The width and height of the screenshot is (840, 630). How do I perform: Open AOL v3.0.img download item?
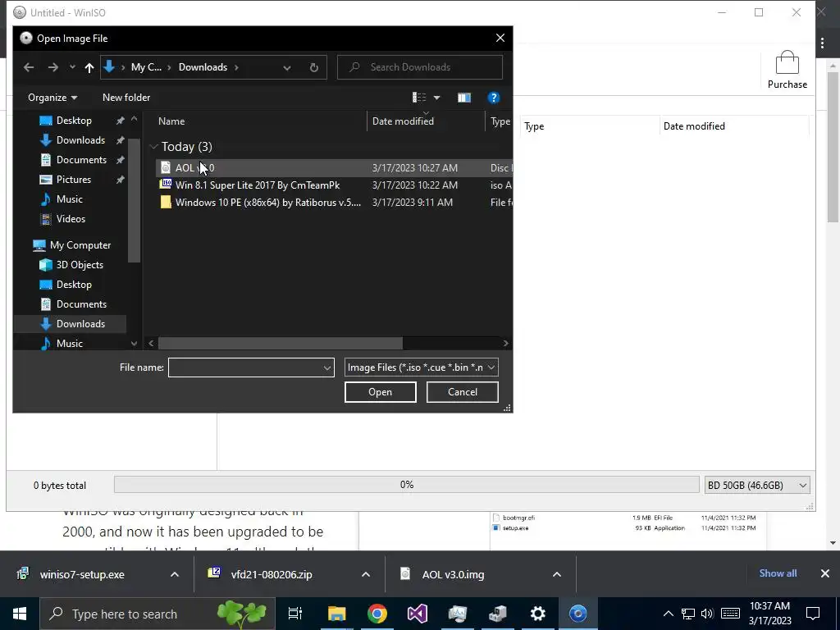click(453, 574)
